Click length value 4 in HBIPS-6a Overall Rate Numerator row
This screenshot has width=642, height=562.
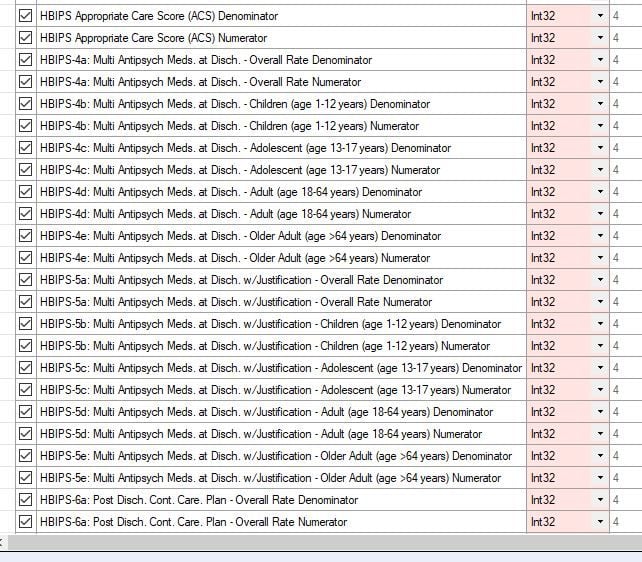(x=616, y=522)
